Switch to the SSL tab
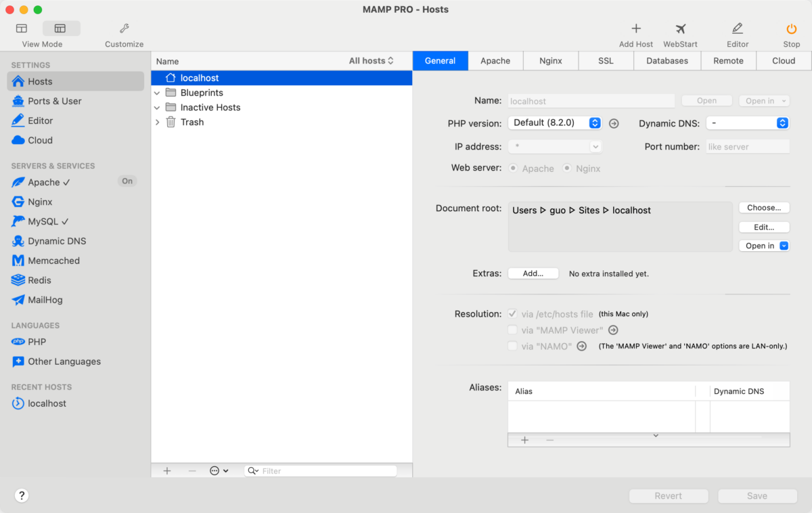This screenshot has height=513, width=812. point(606,61)
